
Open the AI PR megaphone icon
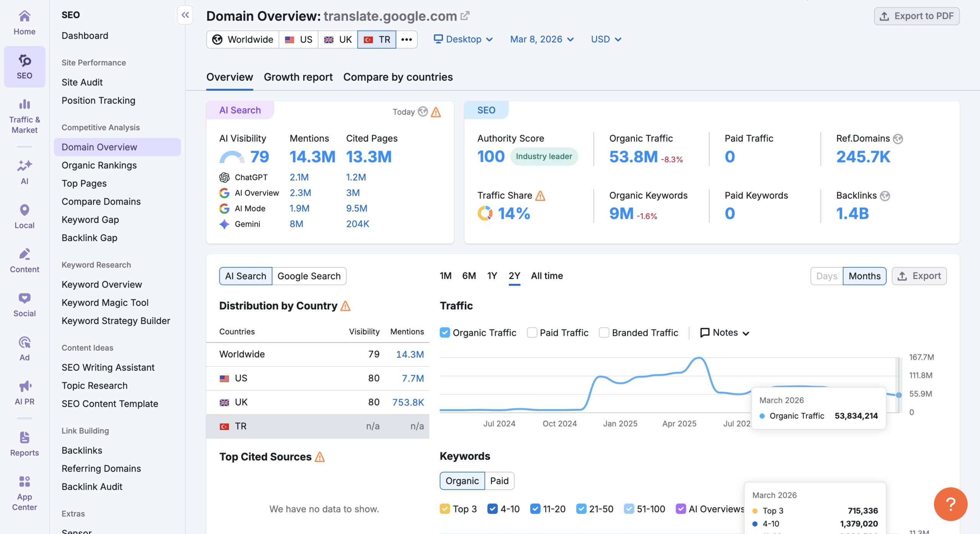(x=24, y=386)
